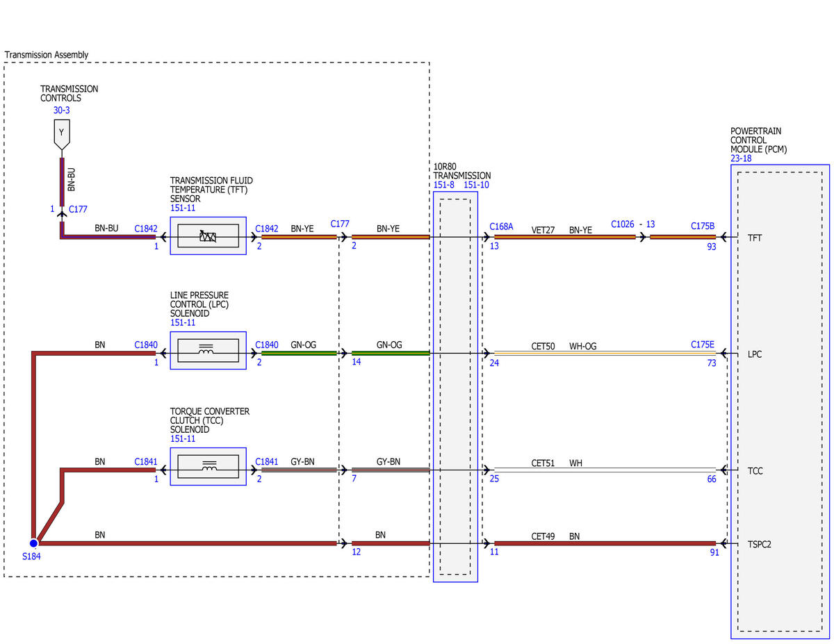Open the 151-11 link under TFT Sensor

[x=182, y=208]
